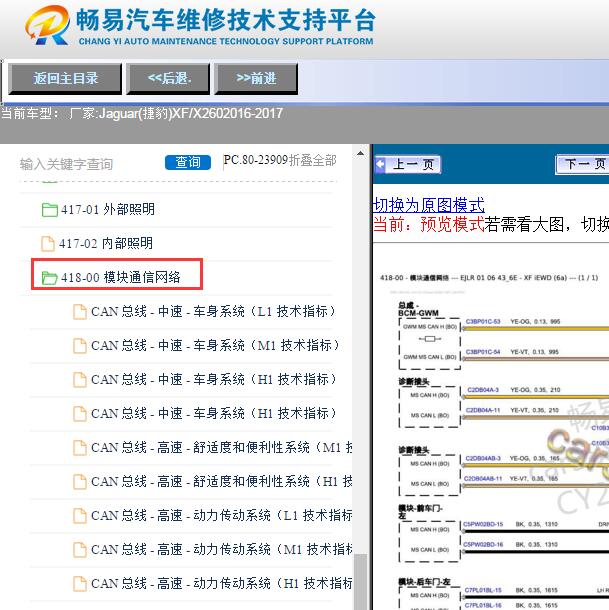Click the tree panel scrollbar up arrow

(x=360, y=153)
